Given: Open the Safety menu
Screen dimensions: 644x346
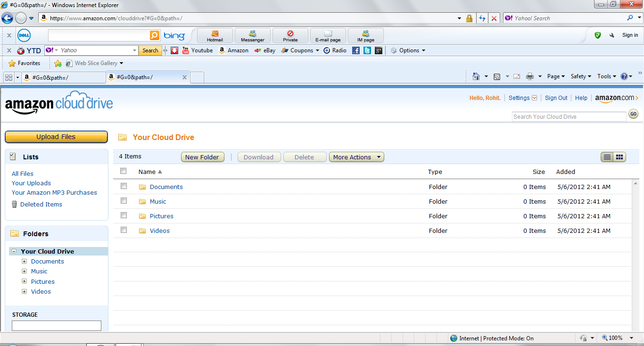Looking at the screenshot, I should 581,76.
